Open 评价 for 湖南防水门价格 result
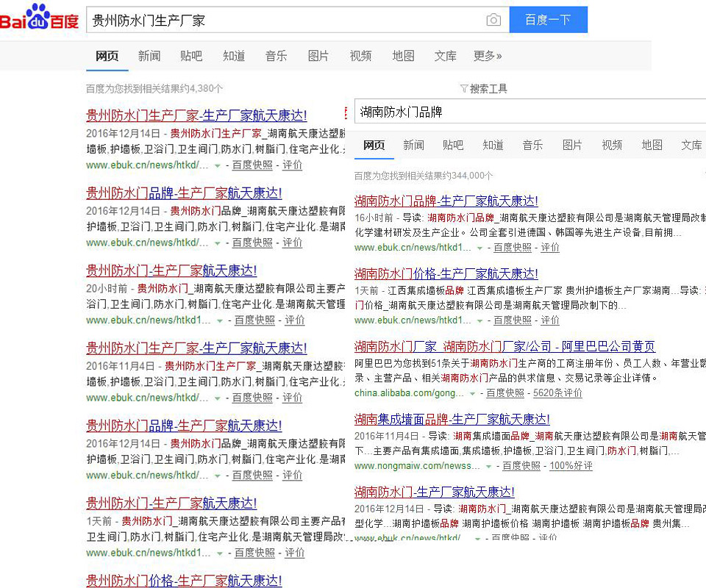 tap(550, 320)
